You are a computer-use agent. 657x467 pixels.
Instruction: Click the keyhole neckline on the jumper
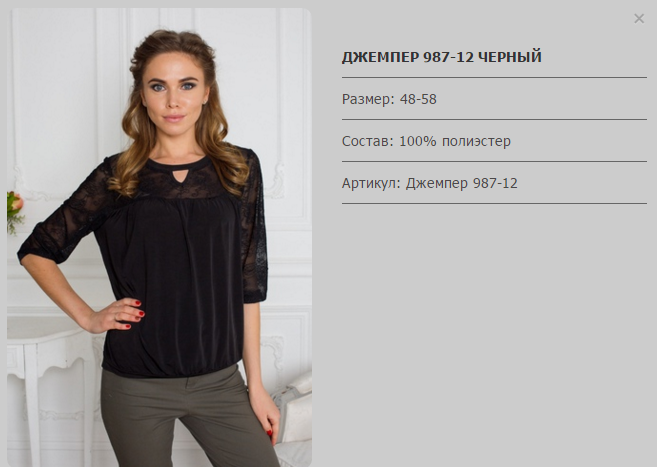[179, 176]
